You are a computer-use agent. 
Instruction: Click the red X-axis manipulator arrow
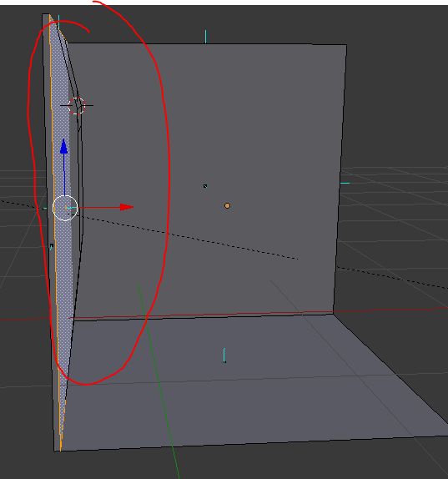[x=127, y=208]
